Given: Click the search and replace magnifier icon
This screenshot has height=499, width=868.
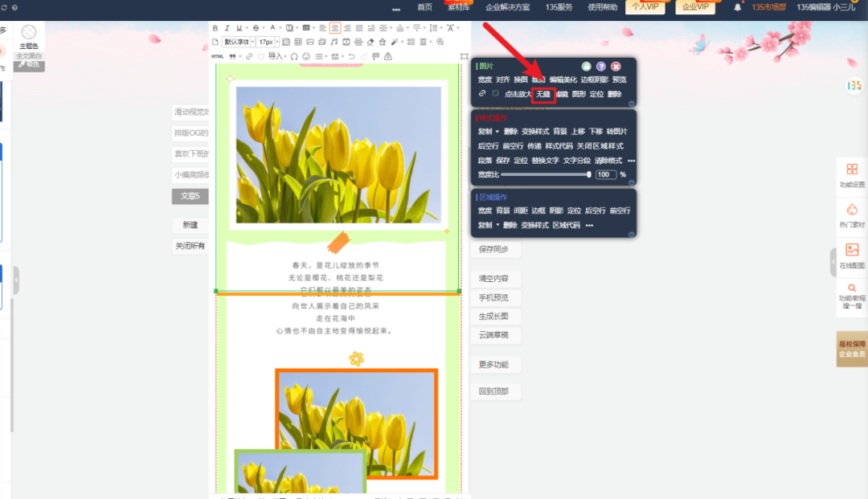Looking at the screenshot, I should [440, 42].
